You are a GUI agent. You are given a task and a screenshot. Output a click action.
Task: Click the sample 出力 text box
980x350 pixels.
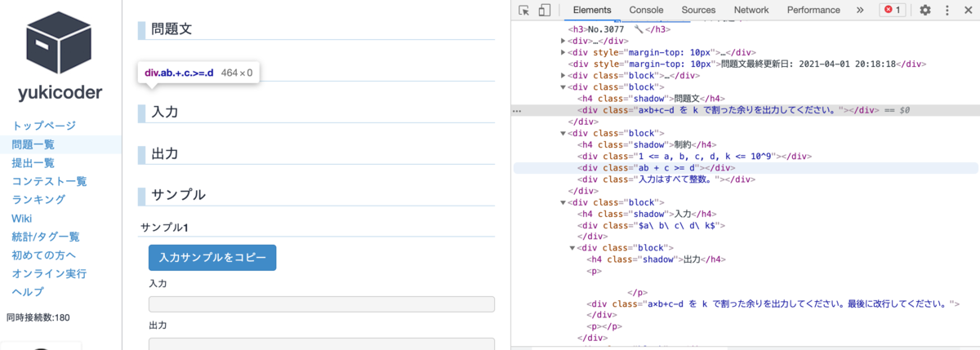coord(322,344)
